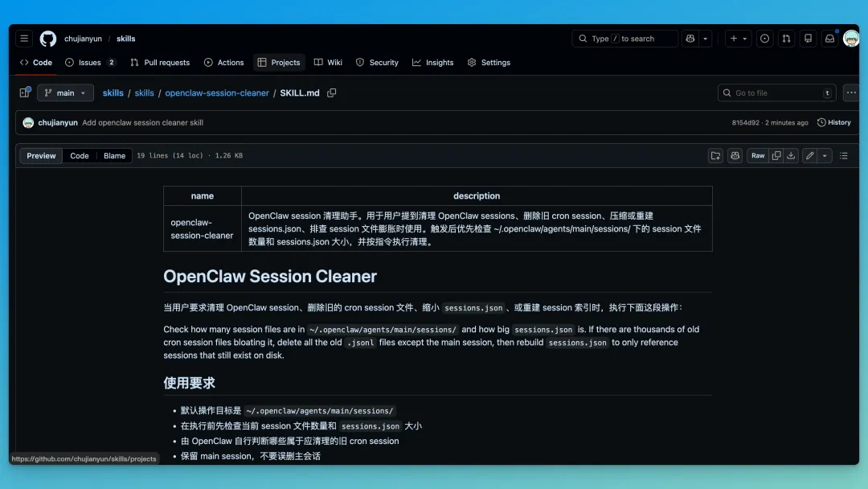The image size is (868, 489).
Task: Copy raw file contents
Action: tap(776, 156)
